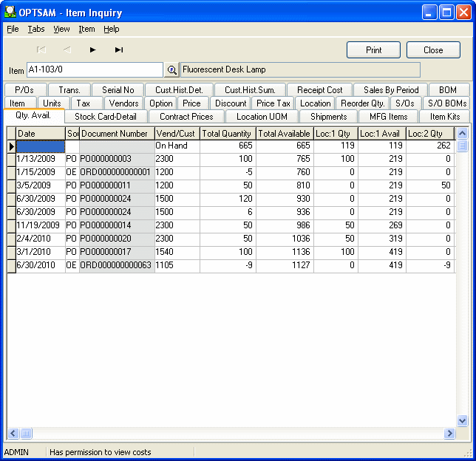Click the next record arrow icon

click(92, 50)
